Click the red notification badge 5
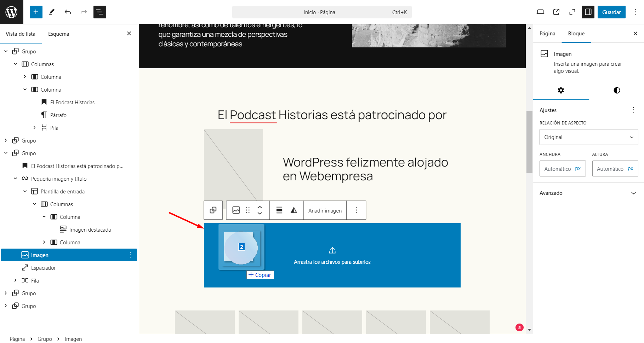This screenshot has height=343, width=644. click(x=519, y=327)
